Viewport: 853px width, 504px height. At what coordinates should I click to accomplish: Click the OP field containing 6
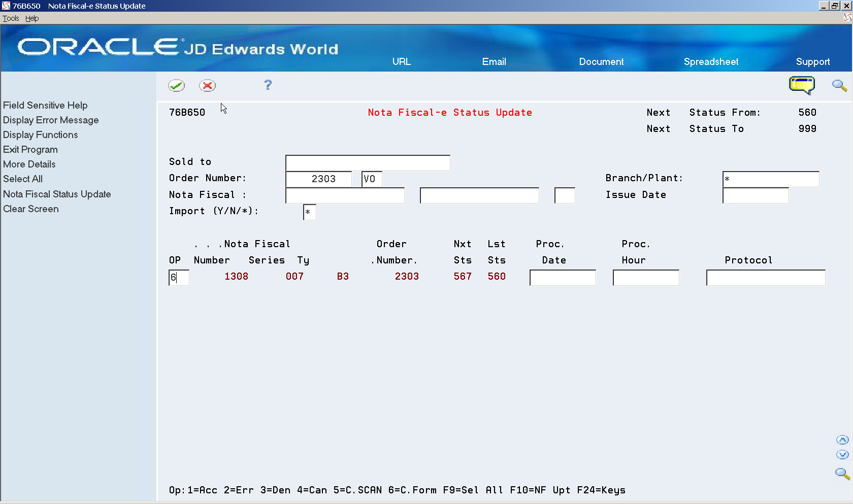click(x=179, y=278)
